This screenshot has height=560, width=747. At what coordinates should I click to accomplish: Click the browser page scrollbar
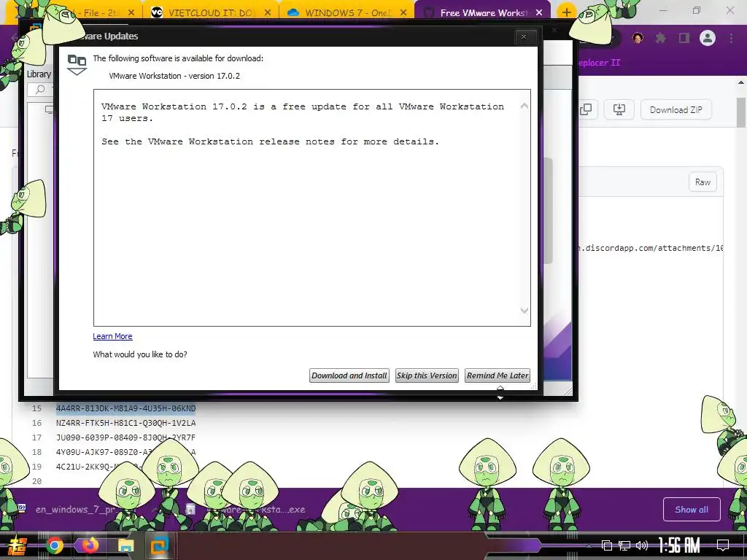741,112
